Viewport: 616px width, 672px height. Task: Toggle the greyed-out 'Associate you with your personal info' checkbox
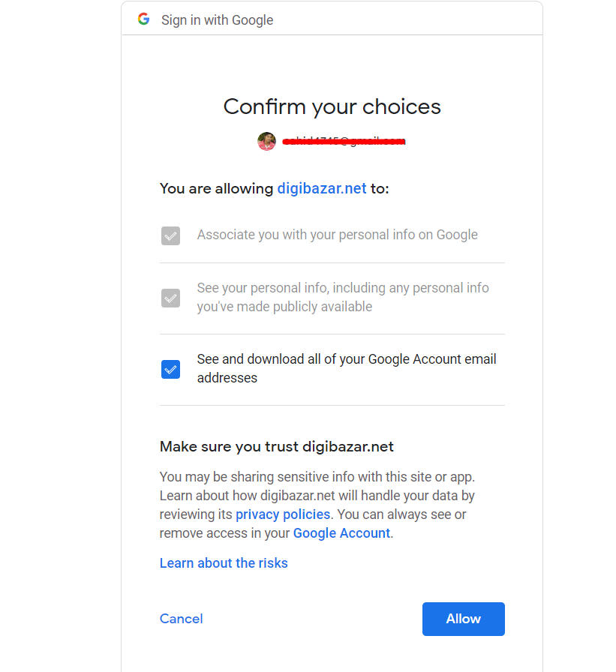point(170,235)
